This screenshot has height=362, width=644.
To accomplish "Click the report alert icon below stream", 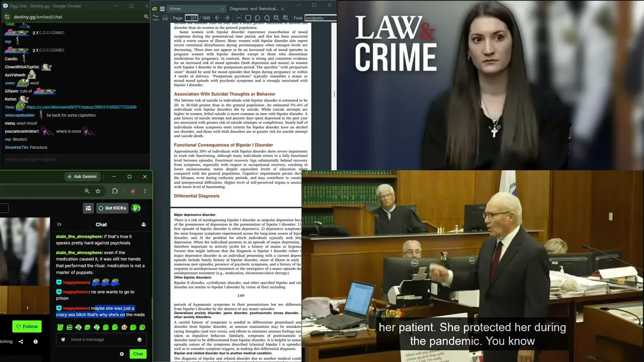I will coord(35,342).
